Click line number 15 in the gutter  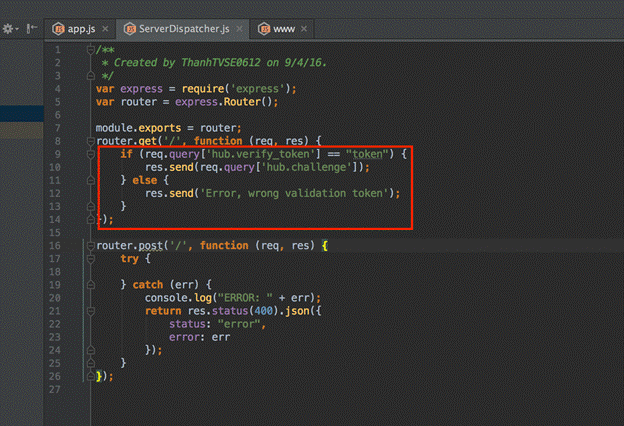click(55, 233)
